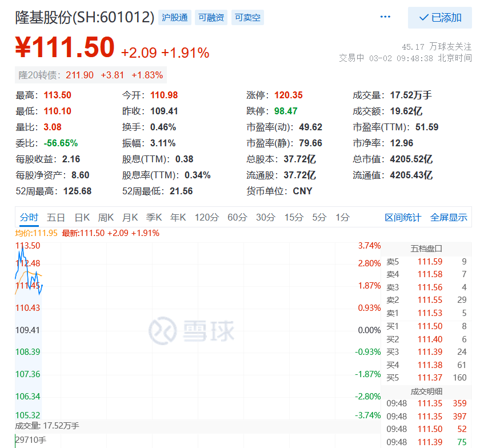
Task: Select the 1分 interval tab
Action: point(342,217)
